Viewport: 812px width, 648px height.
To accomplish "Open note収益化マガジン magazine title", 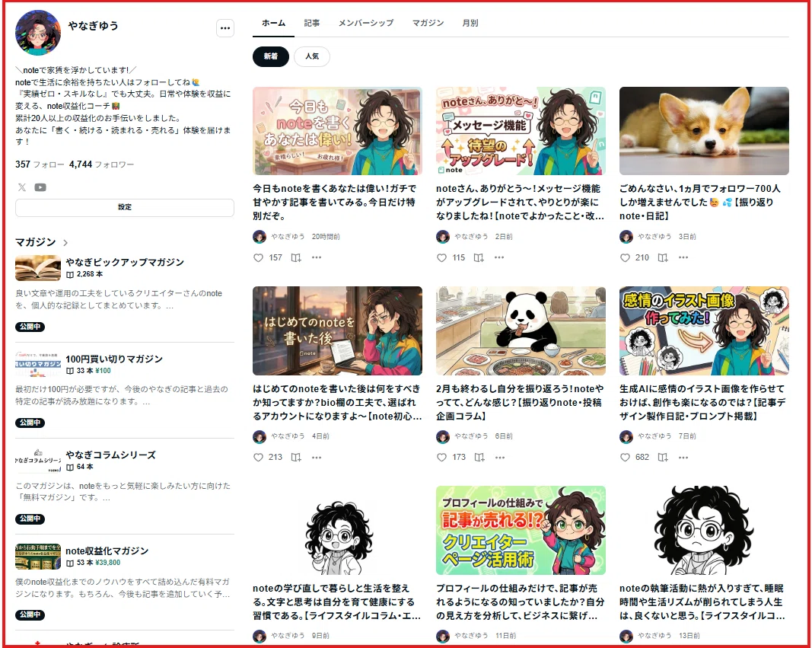I will coord(107,551).
